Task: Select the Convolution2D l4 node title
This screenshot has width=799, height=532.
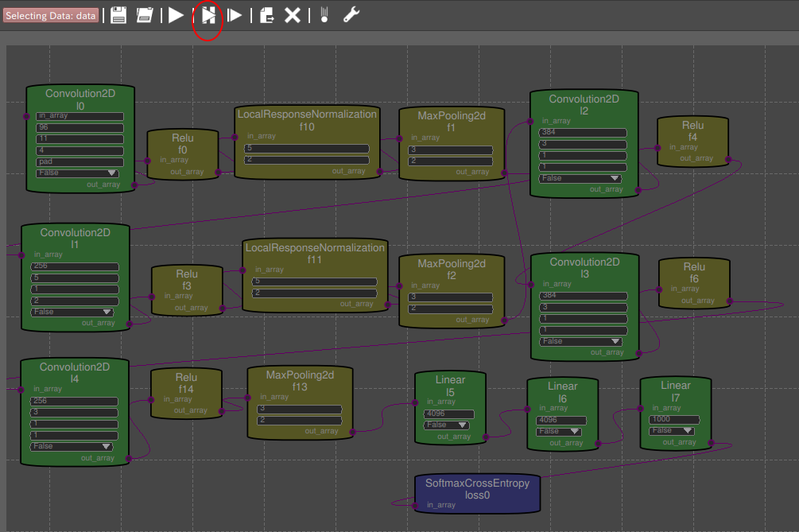Action: click(x=75, y=372)
